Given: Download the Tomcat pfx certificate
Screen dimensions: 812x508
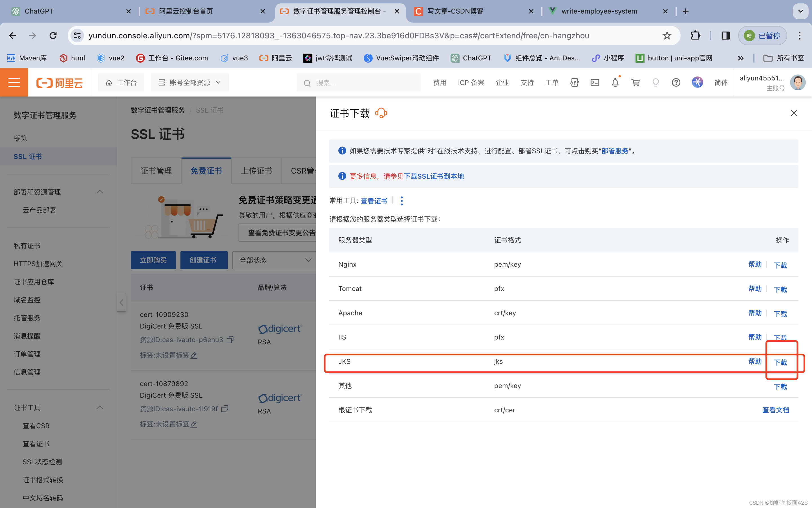Looking at the screenshot, I should (x=780, y=289).
